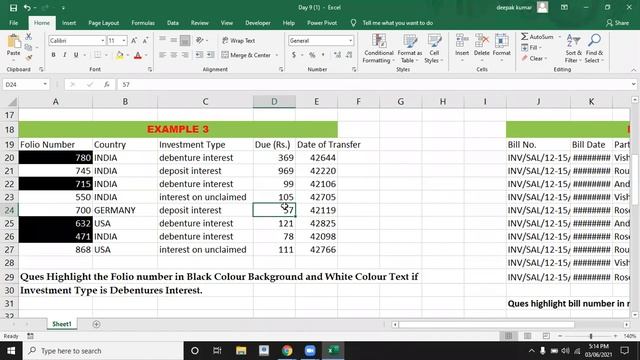640x360 pixels.
Task: Click the Borders icon
Action: tap(98, 55)
